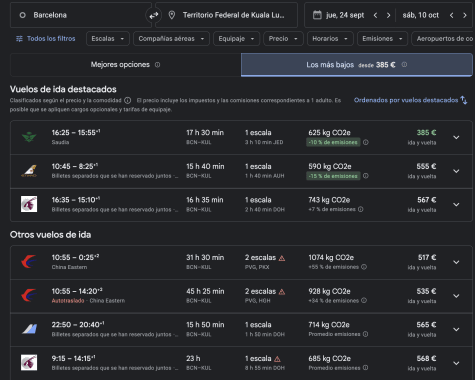Image resolution: width=475 pixels, height=380 pixels.
Task: Expand the 565 € flight details
Action: coord(456,329)
